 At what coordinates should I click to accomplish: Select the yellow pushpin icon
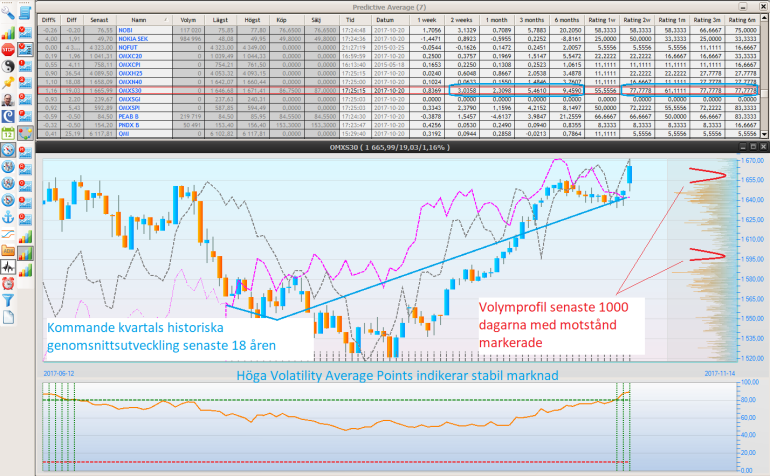[8, 81]
